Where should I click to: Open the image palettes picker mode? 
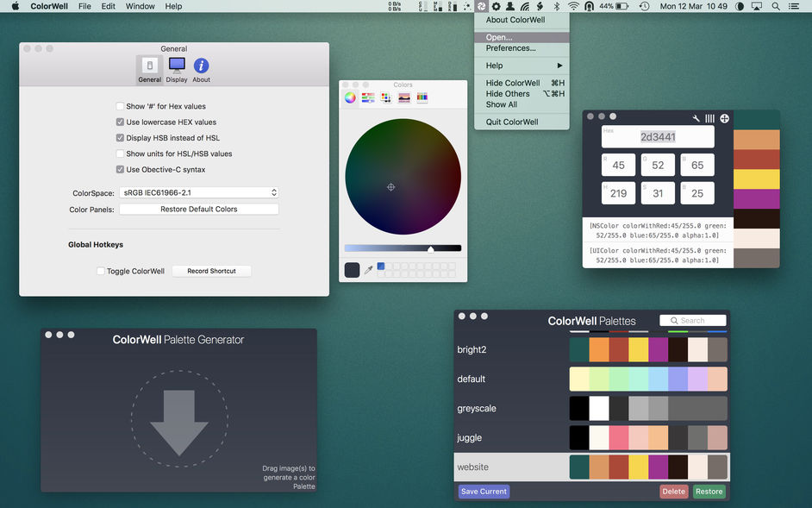point(403,97)
